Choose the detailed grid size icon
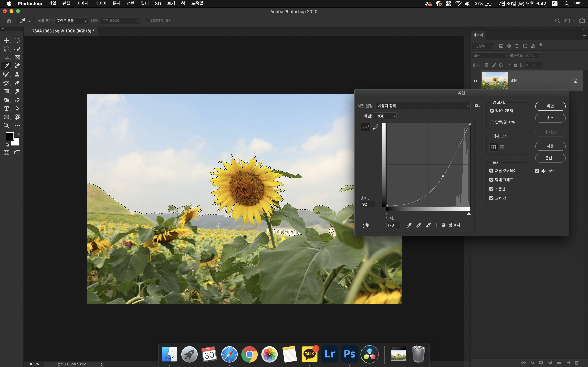The height and width of the screenshot is (367, 588). click(502, 147)
